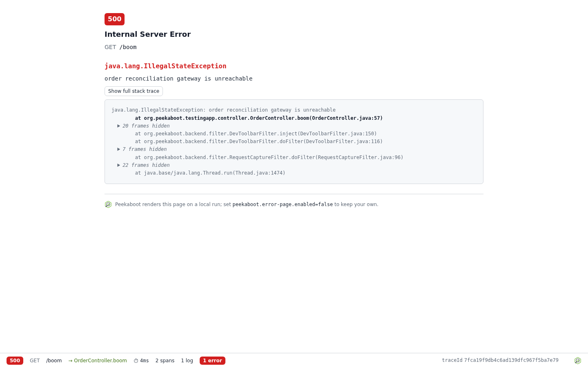The image size is (588, 368).
Task: Click the GET method label in bottom toolbar
Action: pos(35,361)
